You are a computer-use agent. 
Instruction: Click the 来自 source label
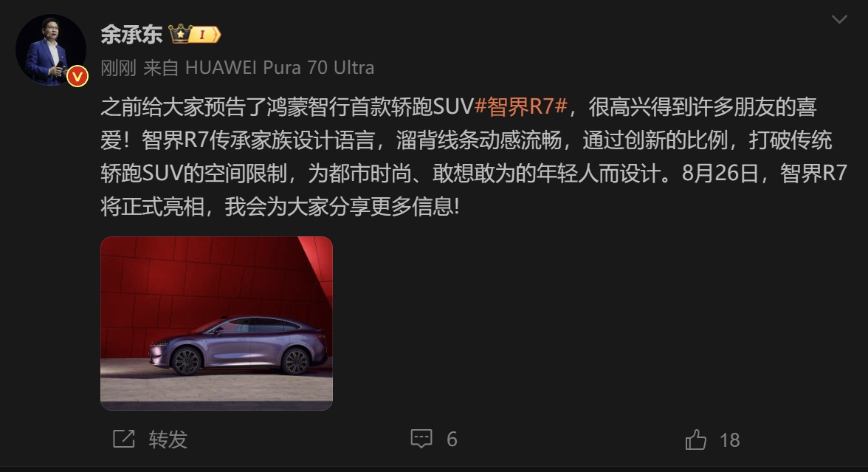pos(161,68)
